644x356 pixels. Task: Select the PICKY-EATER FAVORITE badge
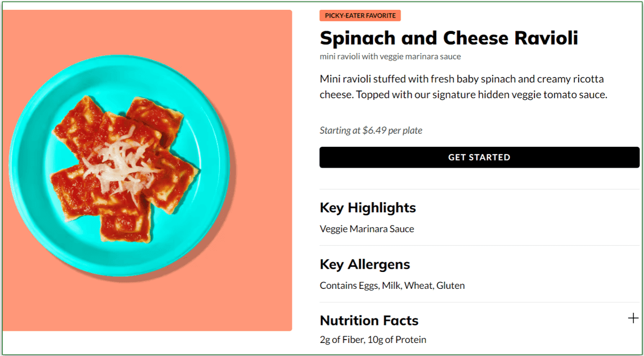point(360,15)
